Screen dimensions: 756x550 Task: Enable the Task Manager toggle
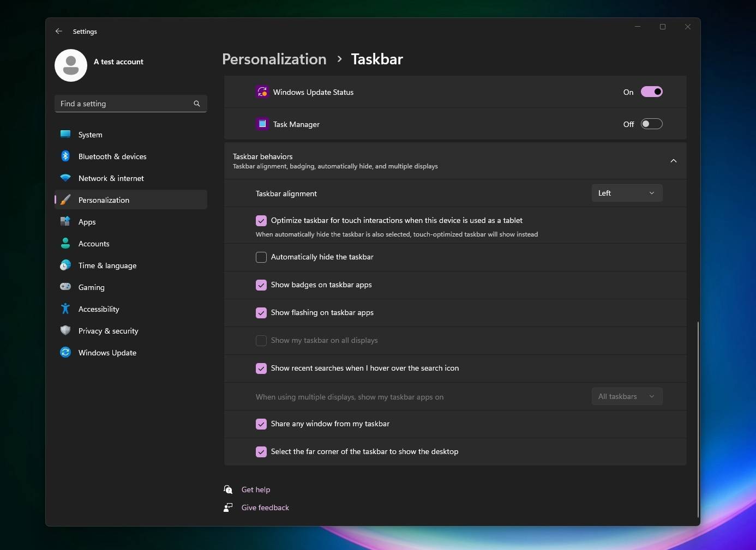point(652,124)
